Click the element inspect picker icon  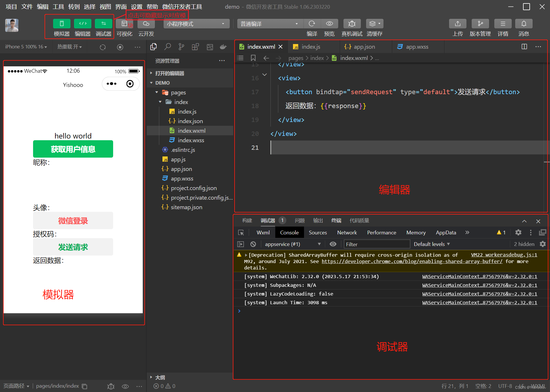click(241, 232)
